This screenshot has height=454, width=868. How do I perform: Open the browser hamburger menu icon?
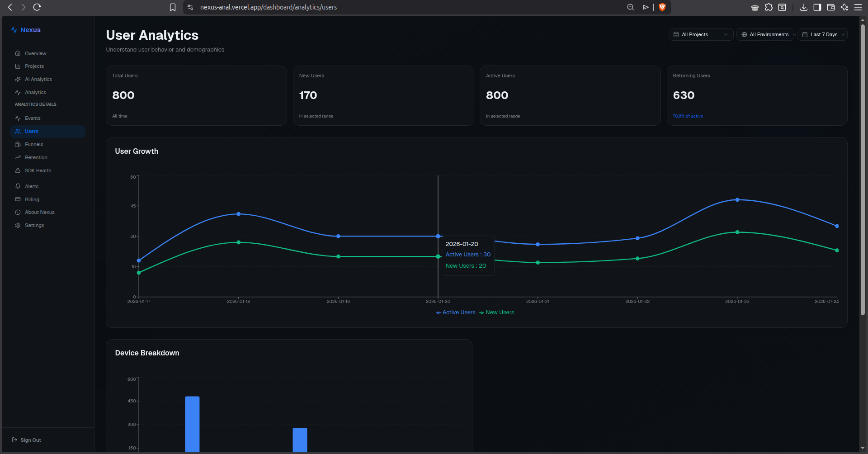(x=858, y=7)
